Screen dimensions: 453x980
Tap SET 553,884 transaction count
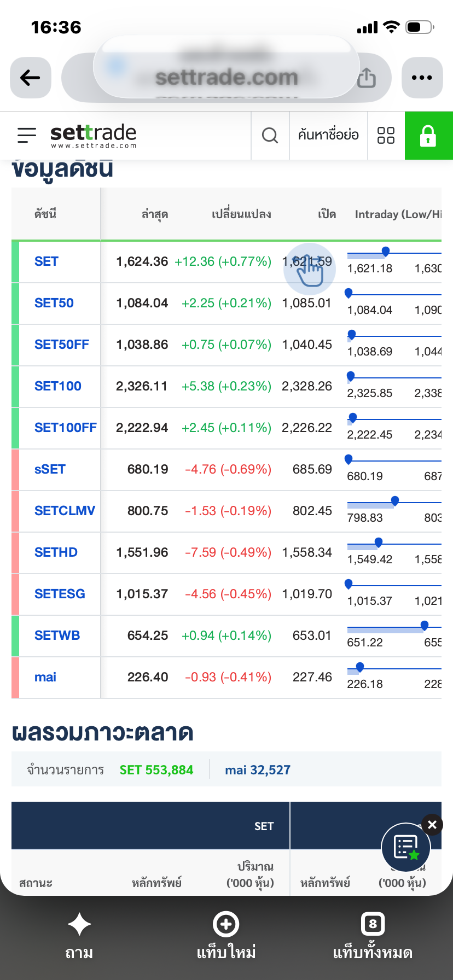point(156,770)
